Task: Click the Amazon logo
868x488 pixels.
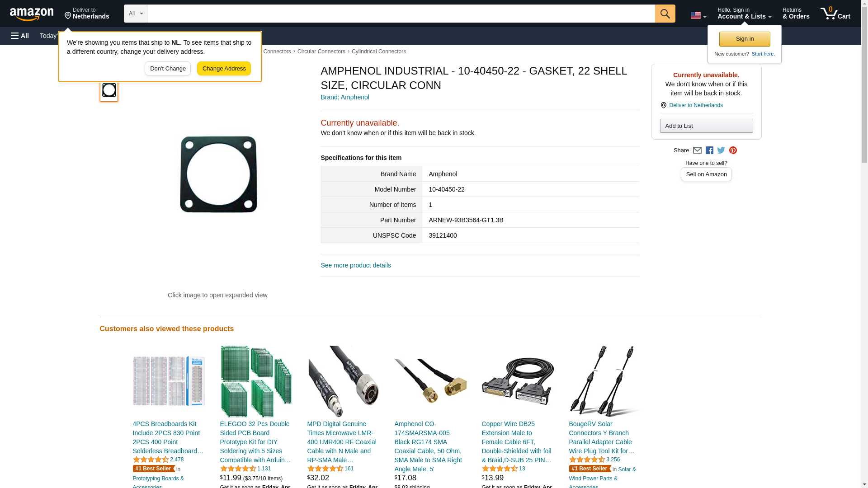Action: pyautogui.click(x=32, y=14)
